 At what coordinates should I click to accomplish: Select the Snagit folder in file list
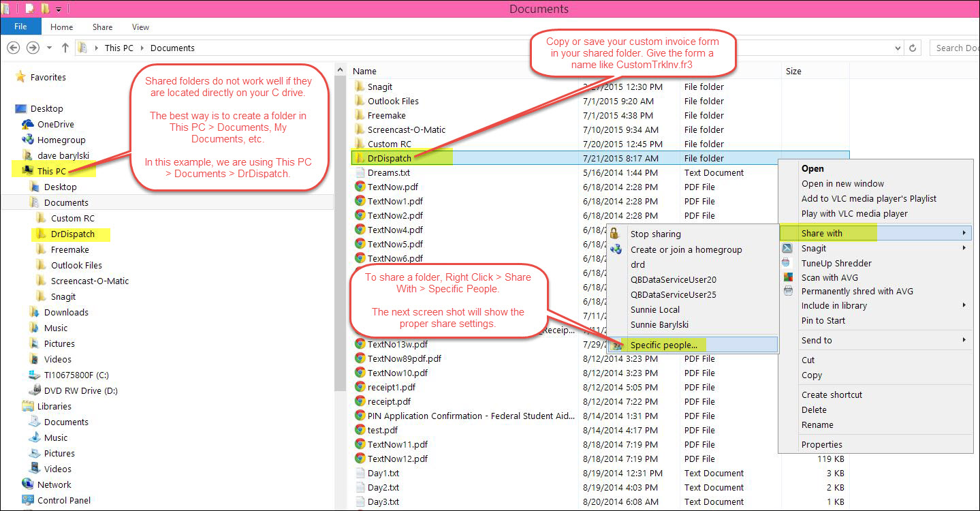pyautogui.click(x=380, y=87)
